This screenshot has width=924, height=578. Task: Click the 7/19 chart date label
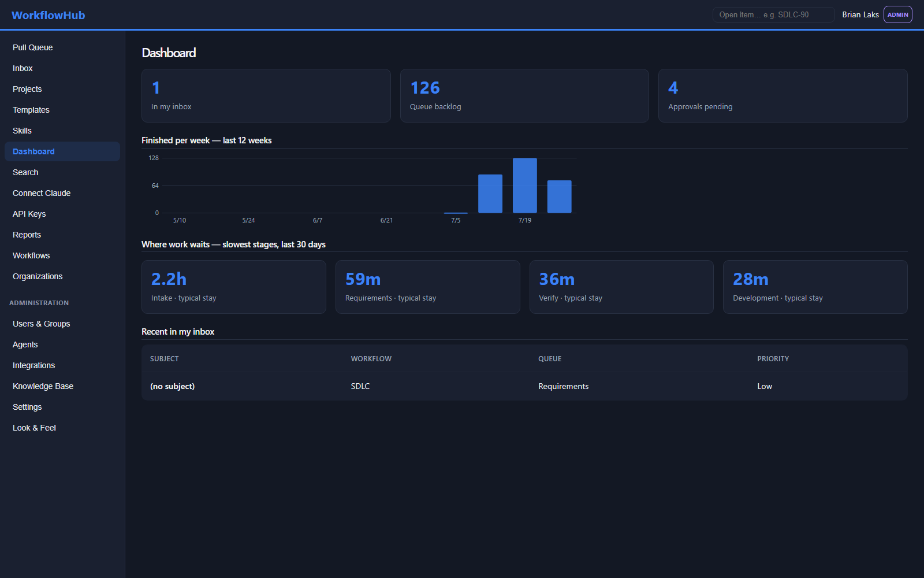click(525, 220)
